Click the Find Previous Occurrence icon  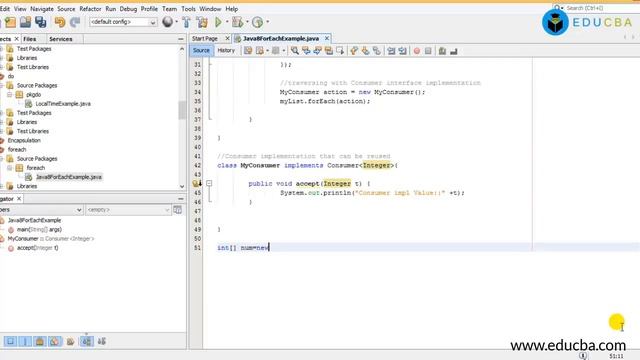tap(306, 51)
